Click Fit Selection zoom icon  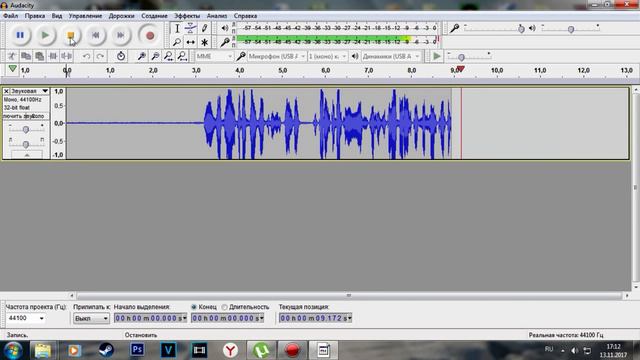pyautogui.click(x=169, y=56)
